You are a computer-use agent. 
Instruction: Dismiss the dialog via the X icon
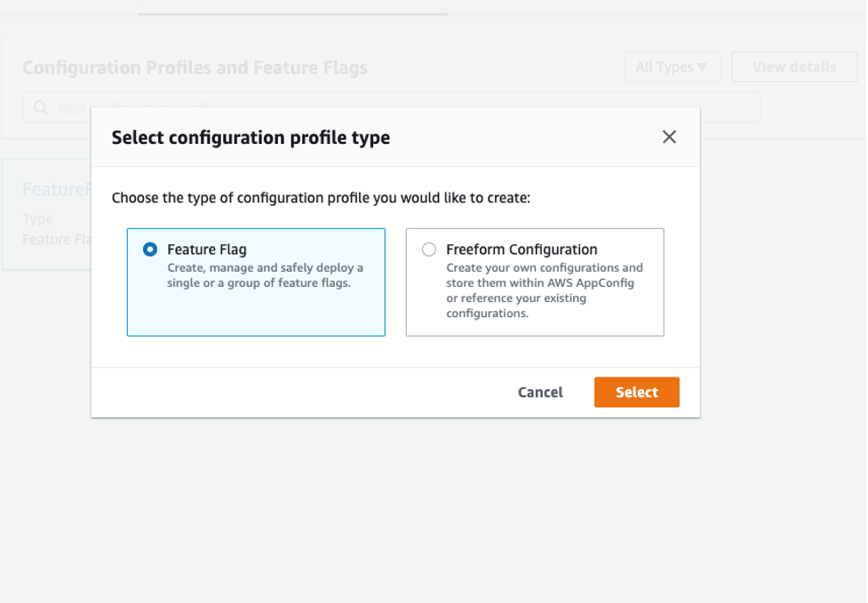pyautogui.click(x=669, y=137)
